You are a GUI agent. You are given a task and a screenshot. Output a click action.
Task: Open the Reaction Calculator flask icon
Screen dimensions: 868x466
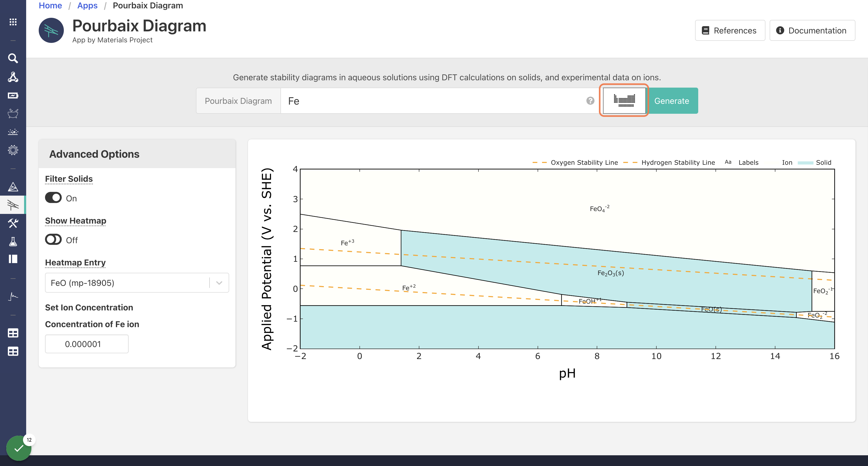[x=13, y=241]
